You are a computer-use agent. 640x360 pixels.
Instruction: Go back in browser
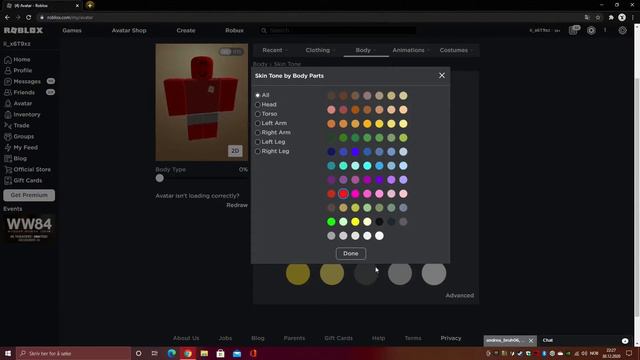[7, 18]
